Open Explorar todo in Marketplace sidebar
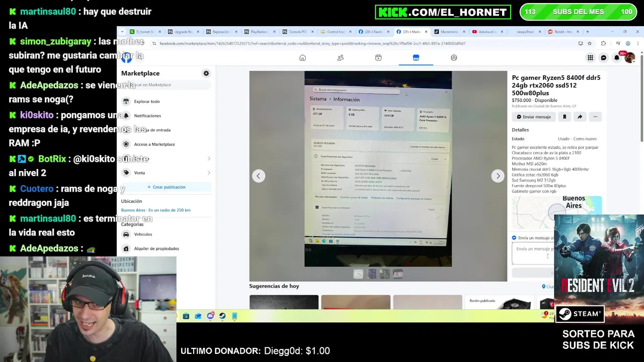 [x=166, y=102]
